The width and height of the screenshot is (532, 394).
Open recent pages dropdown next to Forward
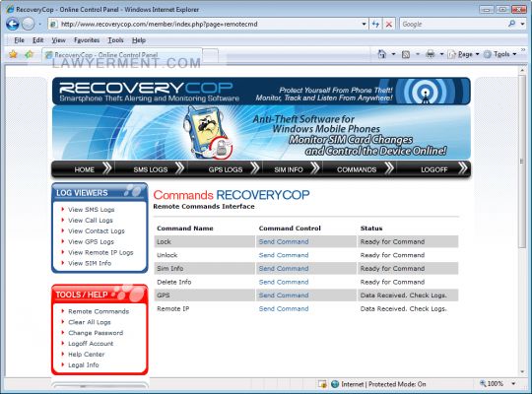click(40, 25)
